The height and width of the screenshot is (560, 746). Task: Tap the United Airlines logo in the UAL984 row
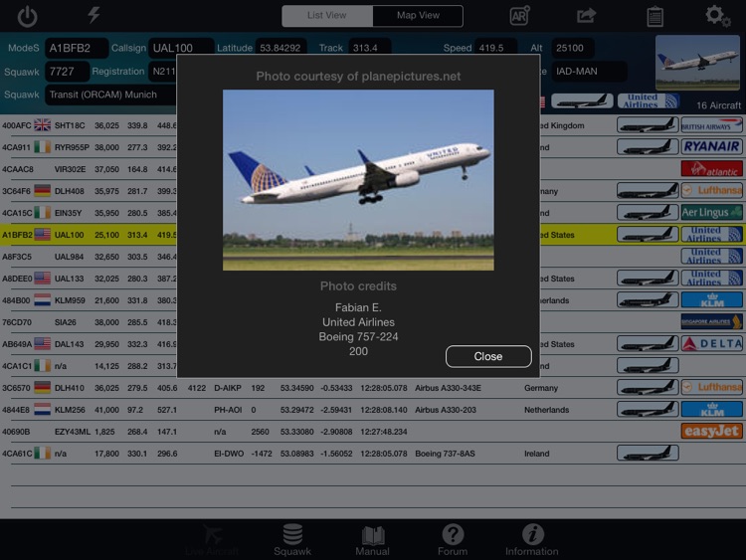coord(712,257)
